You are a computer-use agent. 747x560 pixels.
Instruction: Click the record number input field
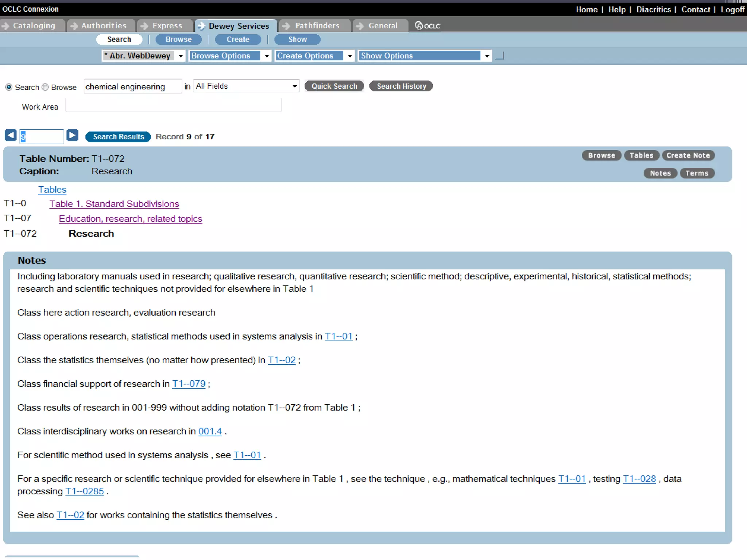click(42, 136)
